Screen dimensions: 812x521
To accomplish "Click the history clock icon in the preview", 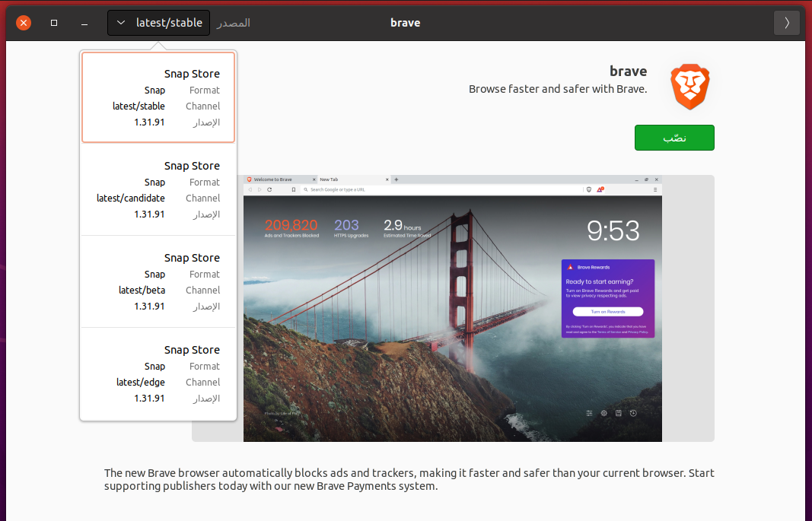I will (633, 413).
